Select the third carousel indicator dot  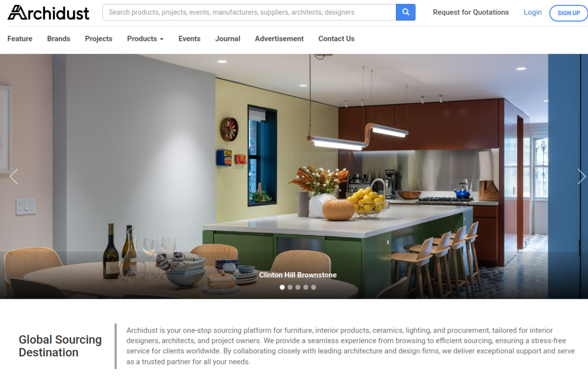pos(298,287)
